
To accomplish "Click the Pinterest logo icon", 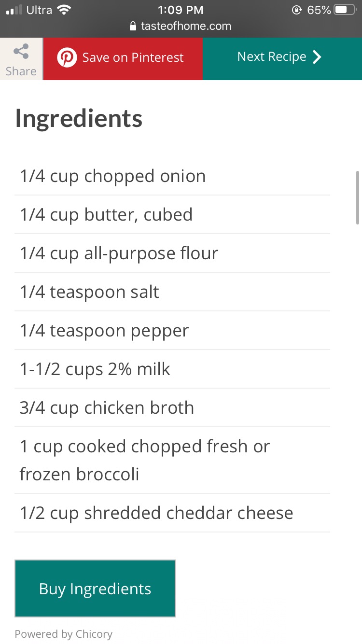I will coord(67,58).
